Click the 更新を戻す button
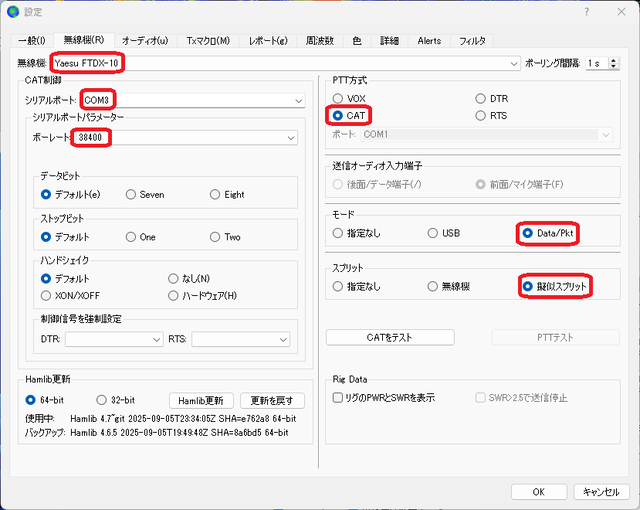This screenshot has width=640, height=510. pos(272,401)
